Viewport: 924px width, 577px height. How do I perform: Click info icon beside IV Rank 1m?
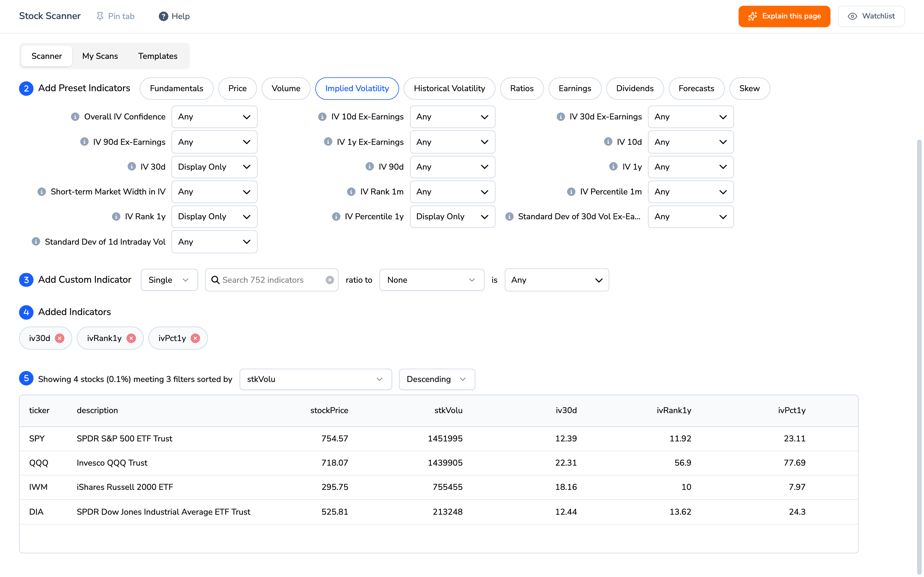click(351, 192)
